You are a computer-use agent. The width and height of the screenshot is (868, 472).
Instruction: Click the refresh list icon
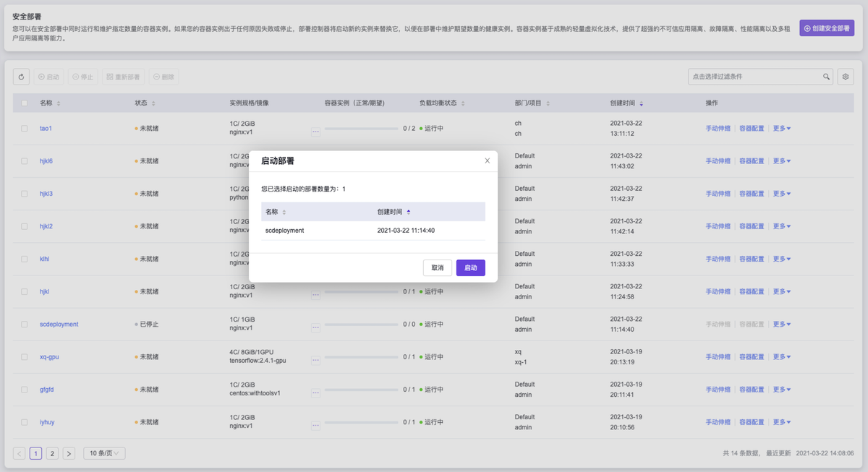coord(21,77)
